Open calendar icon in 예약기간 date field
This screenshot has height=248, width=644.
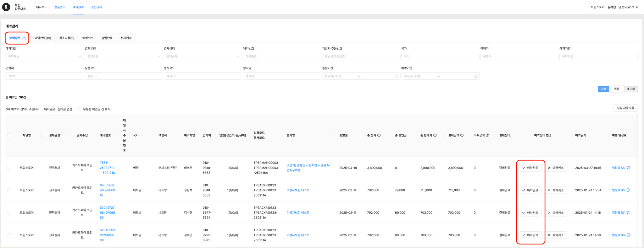coord(475,76)
